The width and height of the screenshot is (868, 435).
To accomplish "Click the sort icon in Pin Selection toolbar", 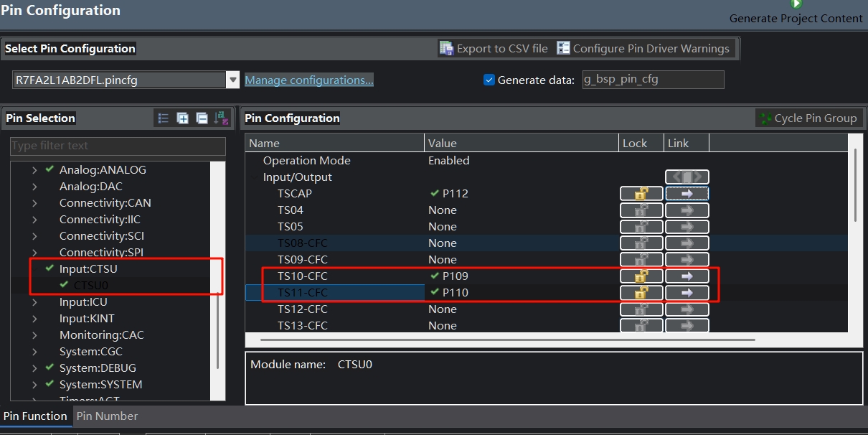I will point(222,118).
